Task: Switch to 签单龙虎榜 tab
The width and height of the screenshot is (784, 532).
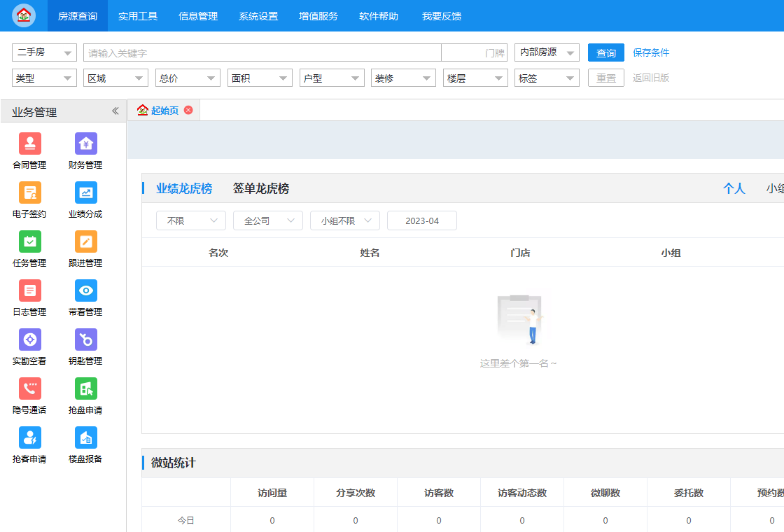Action: pyautogui.click(x=261, y=188)
